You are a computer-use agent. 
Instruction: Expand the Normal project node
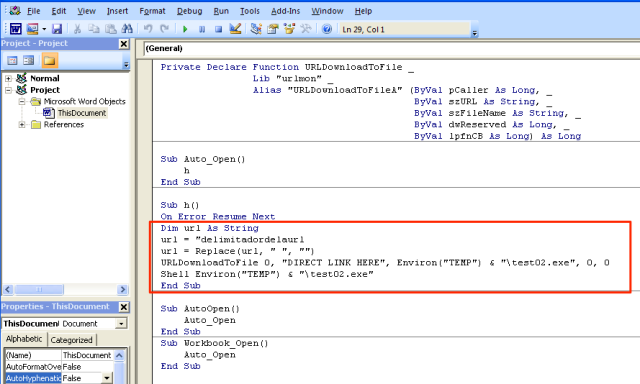tap(8, 78)
